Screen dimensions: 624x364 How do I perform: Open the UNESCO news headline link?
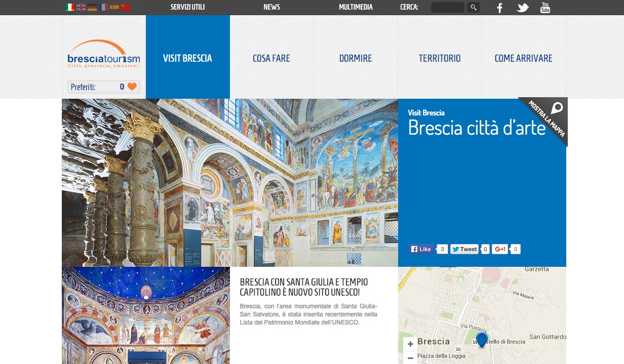[304, 287]
